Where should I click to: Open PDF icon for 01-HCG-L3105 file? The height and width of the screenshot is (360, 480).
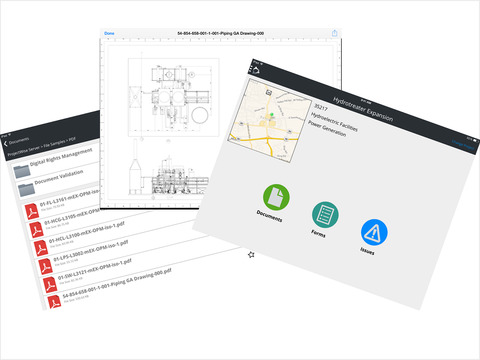[x=36, y=230]
